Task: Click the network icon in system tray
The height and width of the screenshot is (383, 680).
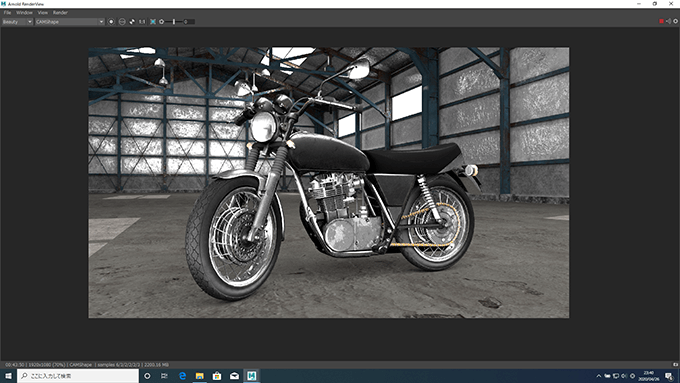Action: tap(616, 376)
